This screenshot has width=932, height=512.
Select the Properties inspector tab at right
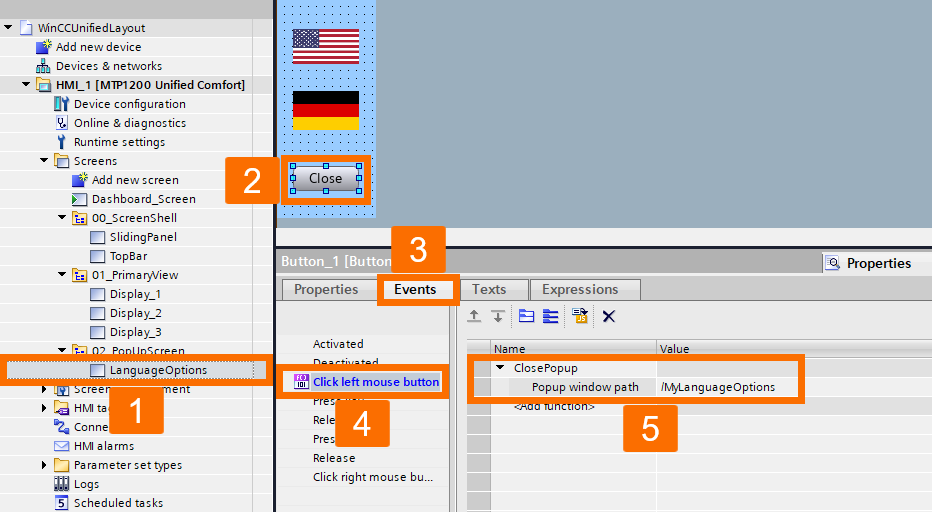point(877,263)
